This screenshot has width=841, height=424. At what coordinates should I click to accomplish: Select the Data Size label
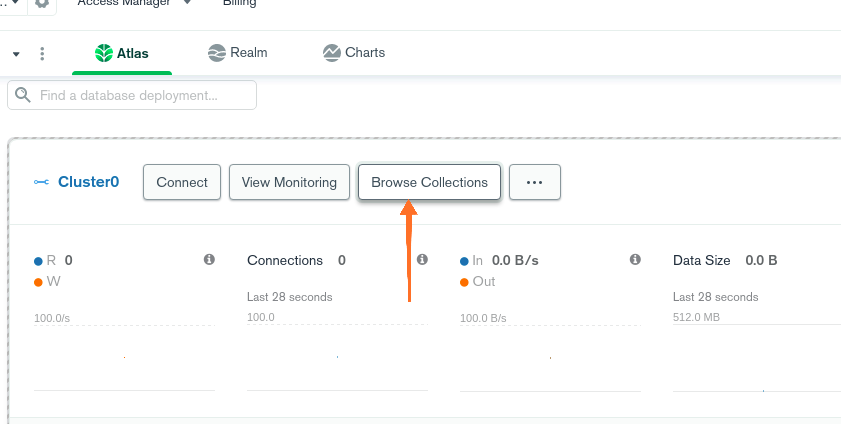(702, 261)
